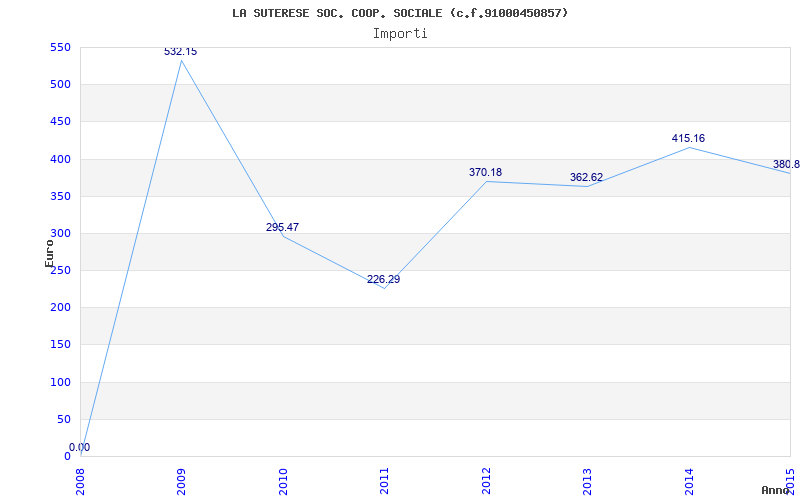Click the 550 y-axis tick label

coord(60,47)
